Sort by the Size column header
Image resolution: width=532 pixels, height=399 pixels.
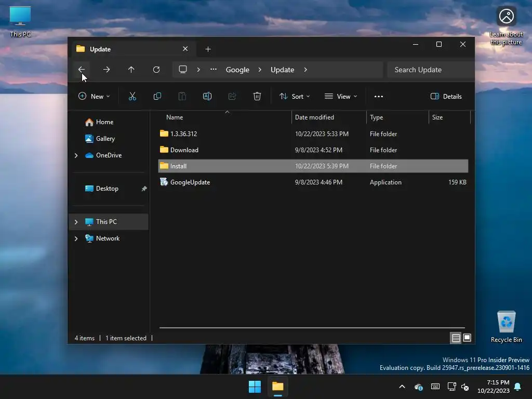coord(449,117)
